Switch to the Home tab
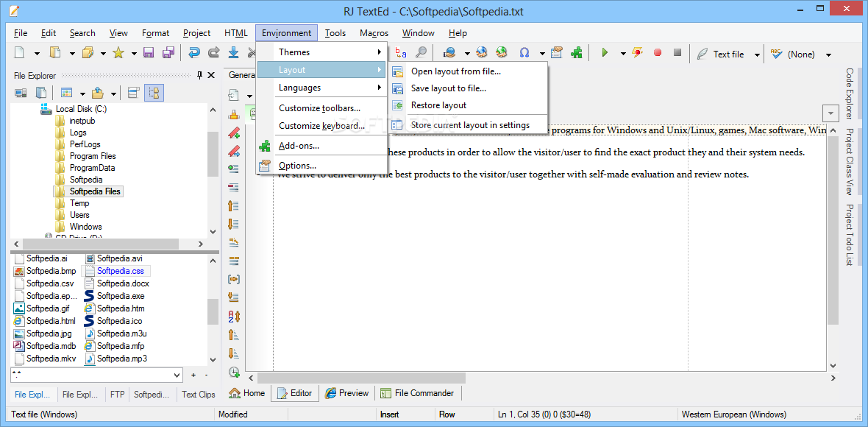Image resolution: width=868 pixels, height=427 pixels. 247,393
